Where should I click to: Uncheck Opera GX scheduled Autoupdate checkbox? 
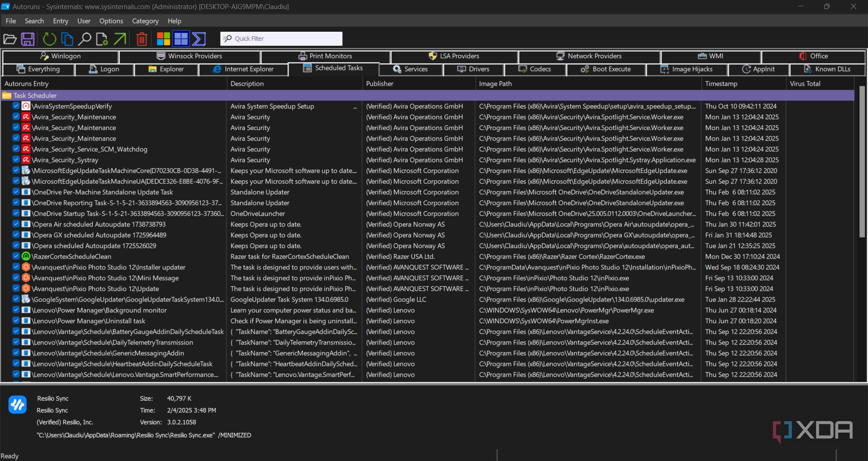coord(16,235)
